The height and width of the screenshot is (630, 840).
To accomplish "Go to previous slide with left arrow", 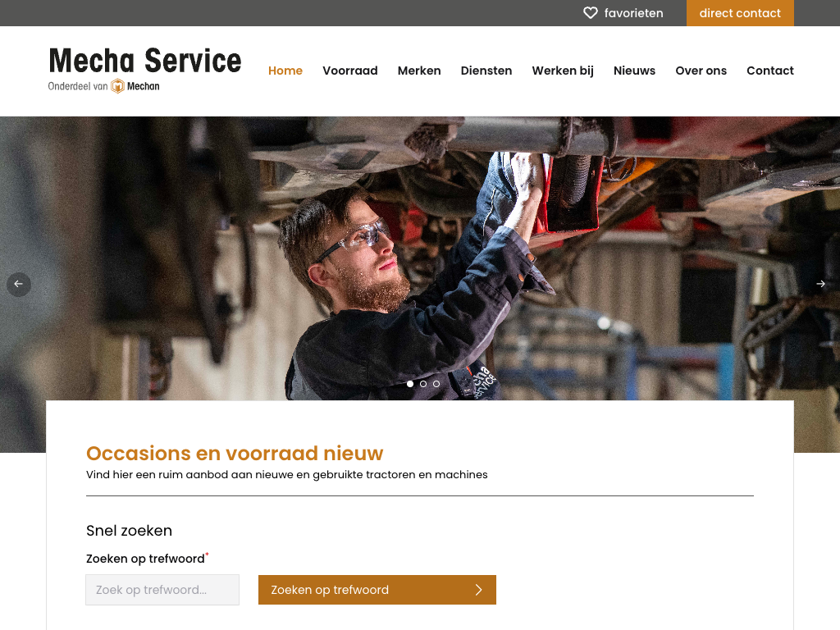I will tap(19, 284).
